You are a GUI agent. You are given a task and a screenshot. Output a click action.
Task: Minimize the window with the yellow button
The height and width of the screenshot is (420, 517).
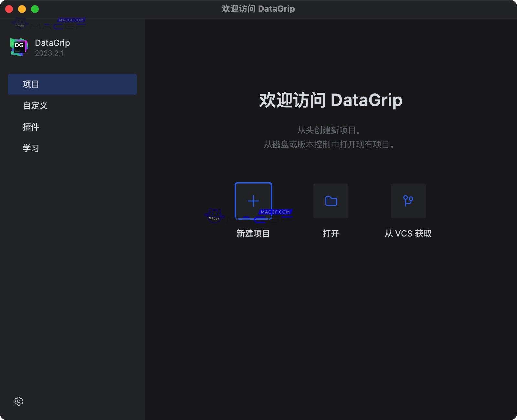(x=22, y=9)
